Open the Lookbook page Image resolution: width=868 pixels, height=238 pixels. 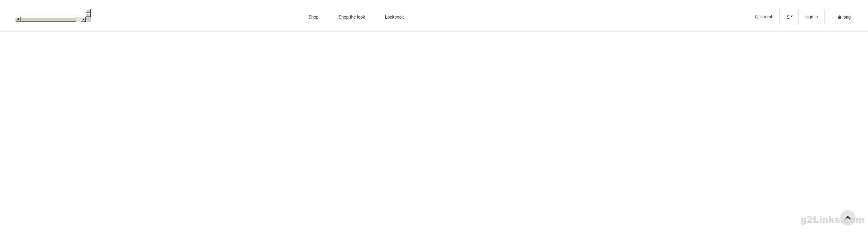(x=394, y=17)
